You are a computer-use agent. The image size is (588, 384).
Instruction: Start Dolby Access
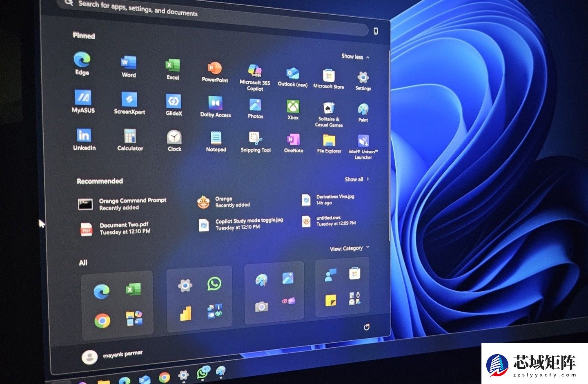click(215, 104)
